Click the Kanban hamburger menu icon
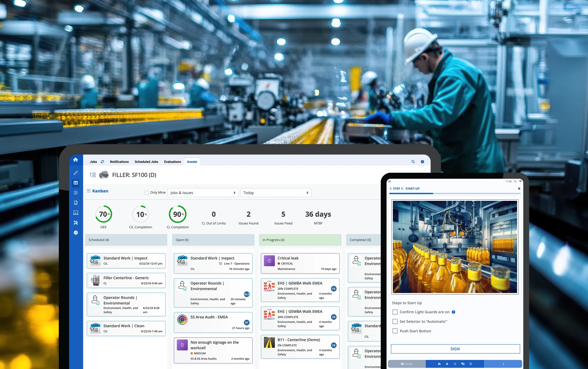The height and width of the screenshot is (369, 588). tap(88, 191)
